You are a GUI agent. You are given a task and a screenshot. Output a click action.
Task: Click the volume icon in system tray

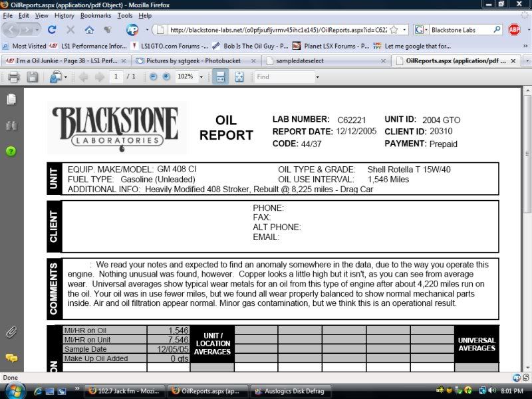point(492,390)
